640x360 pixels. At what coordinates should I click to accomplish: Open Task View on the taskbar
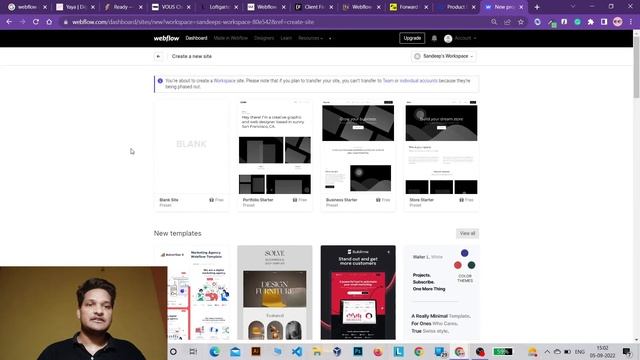193,351
